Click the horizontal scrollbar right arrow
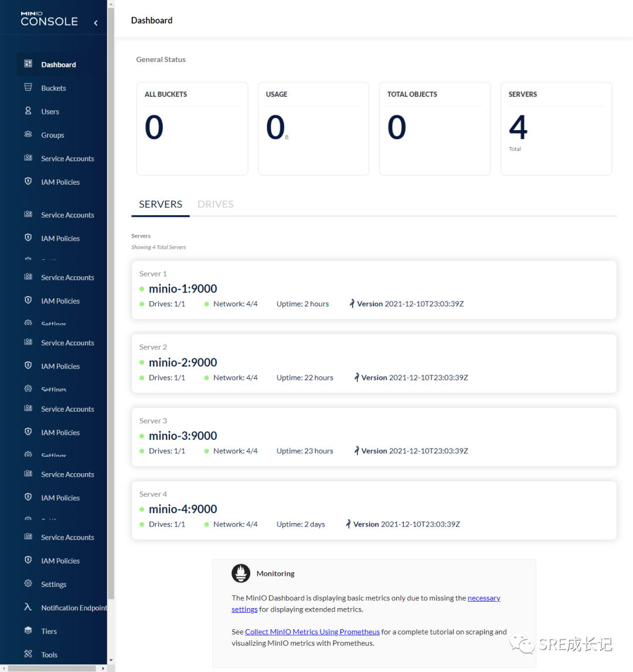 click(x=103, y=668)
